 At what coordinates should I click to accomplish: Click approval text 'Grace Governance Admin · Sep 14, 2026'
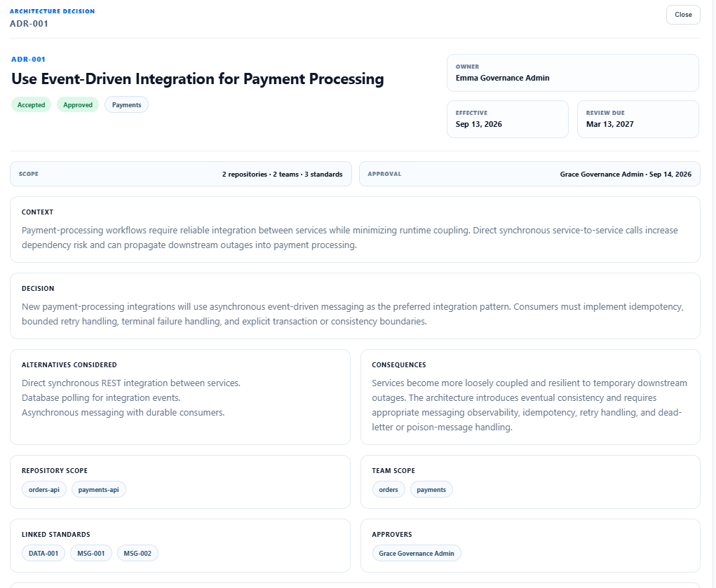tap(626, 175)
